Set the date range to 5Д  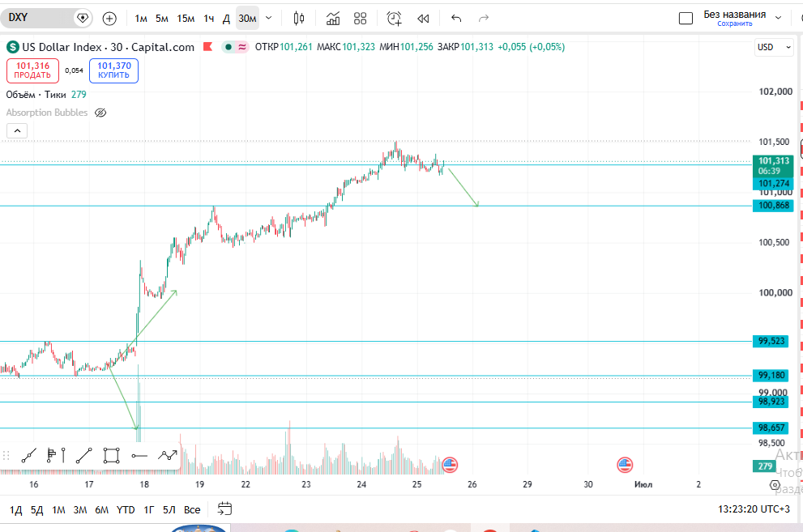pos(37,510)
